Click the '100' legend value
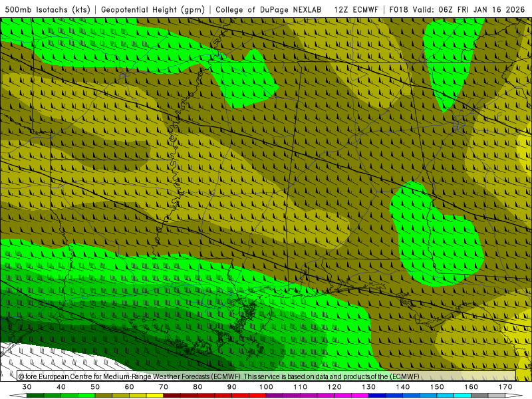Screen dimensions: 532x399 (x=267, y=387)
